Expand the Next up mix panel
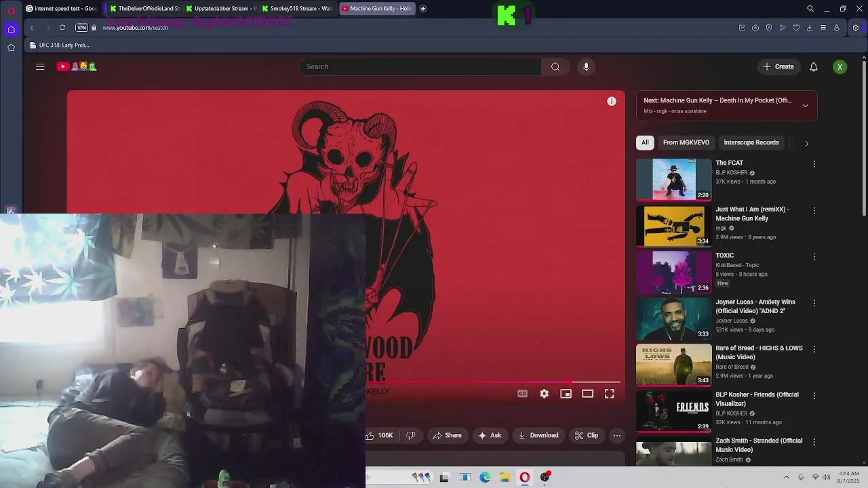This screenshot has height=488, width=868. pos(805,106)
